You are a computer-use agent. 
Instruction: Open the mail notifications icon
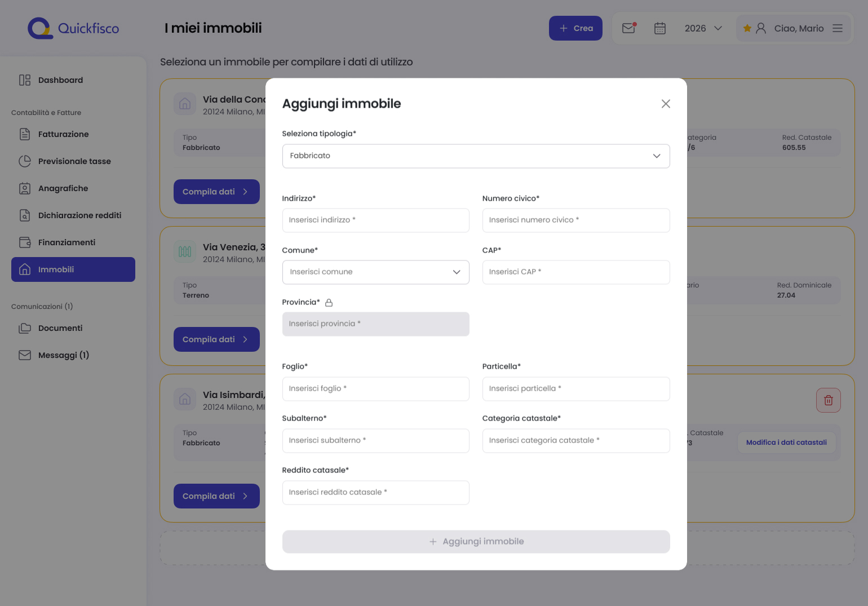[x=628, y=28]
